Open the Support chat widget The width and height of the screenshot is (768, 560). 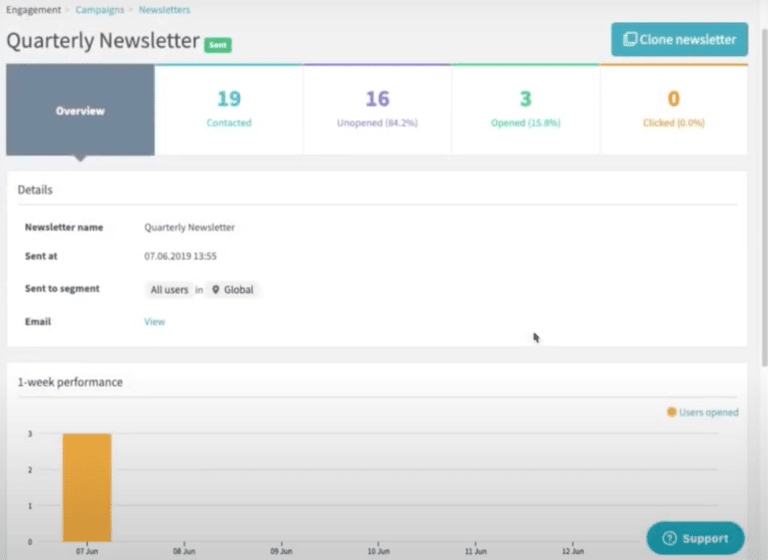point(695,538)
